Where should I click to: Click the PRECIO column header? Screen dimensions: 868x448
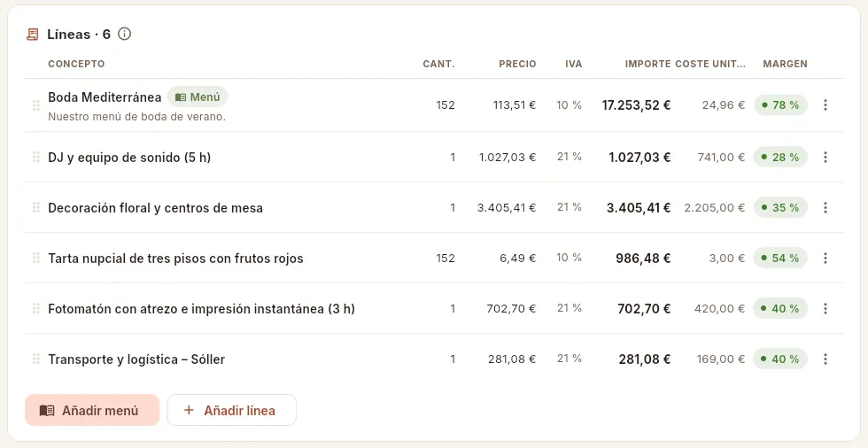click(x=517, y=64)
